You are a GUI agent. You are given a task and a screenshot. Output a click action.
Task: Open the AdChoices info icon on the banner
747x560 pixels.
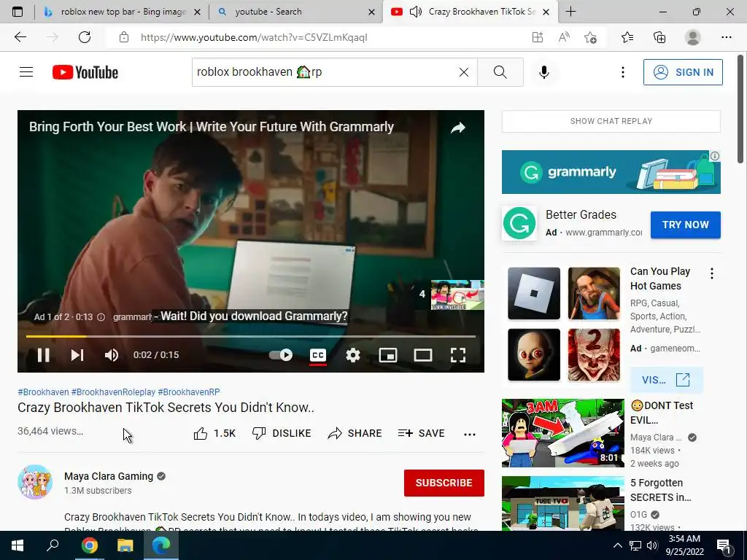715,156
